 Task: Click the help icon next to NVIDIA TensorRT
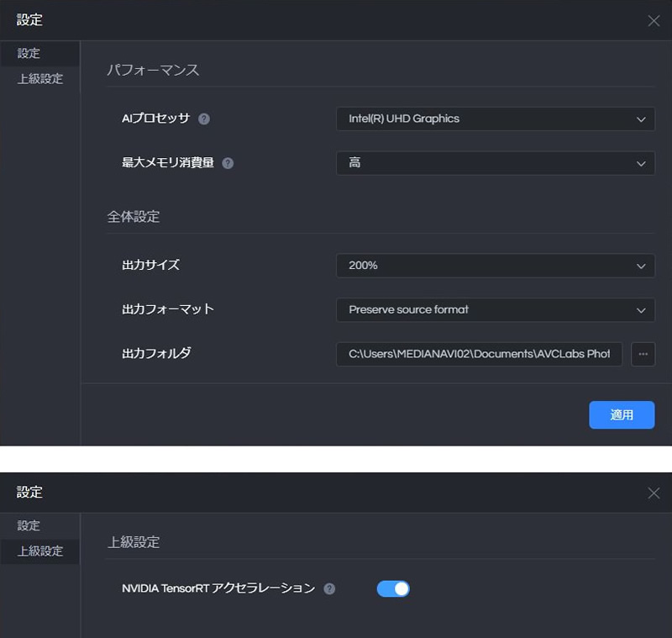click(329, 589)
